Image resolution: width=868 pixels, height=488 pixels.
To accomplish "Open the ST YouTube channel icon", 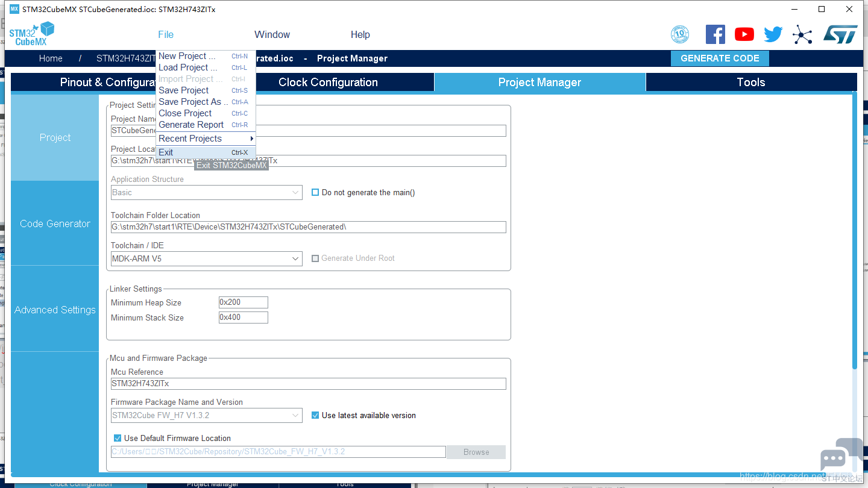I will [744, 34].
